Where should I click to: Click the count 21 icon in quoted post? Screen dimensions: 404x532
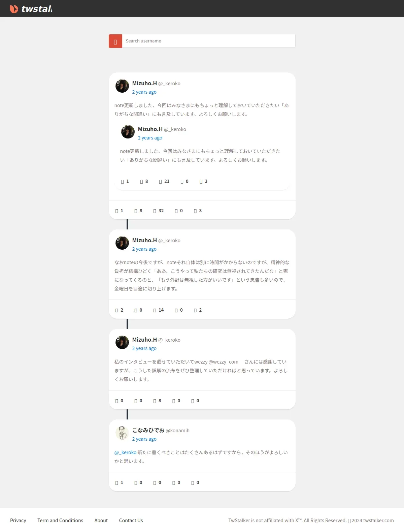161,182
